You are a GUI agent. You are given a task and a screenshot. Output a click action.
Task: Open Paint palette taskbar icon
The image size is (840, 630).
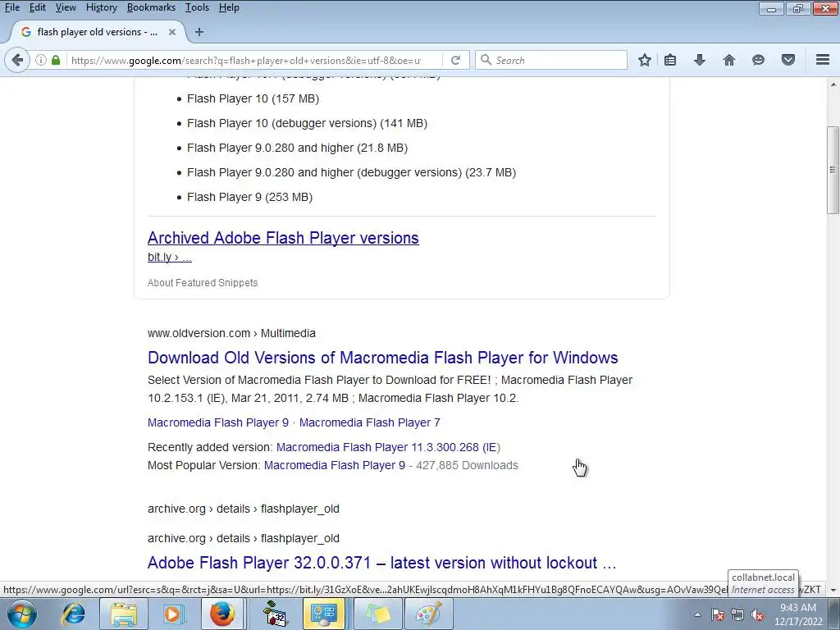pyautogui.click(x=428, y=614)
